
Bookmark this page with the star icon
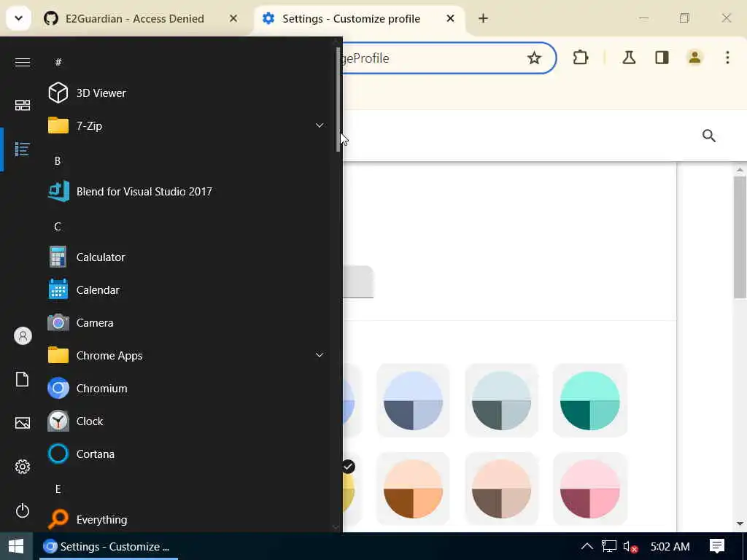tap(534, 58)
